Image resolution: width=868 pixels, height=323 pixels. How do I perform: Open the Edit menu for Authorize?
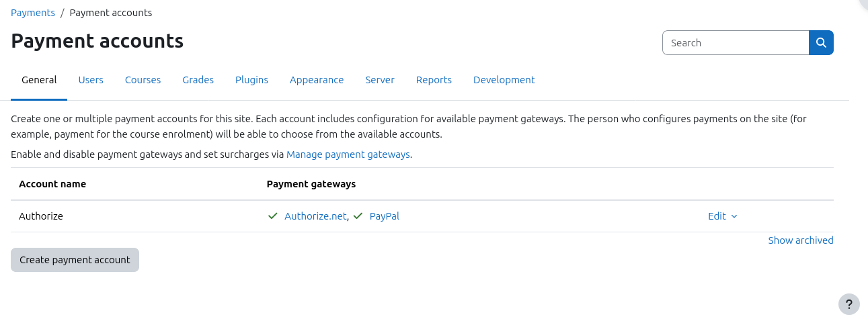tap(723, 216)
